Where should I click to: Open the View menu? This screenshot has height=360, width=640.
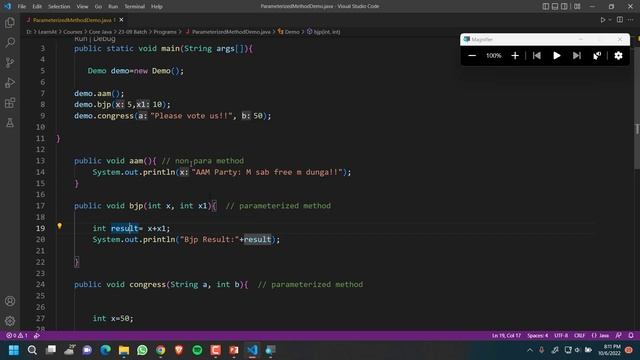(82, 7)
